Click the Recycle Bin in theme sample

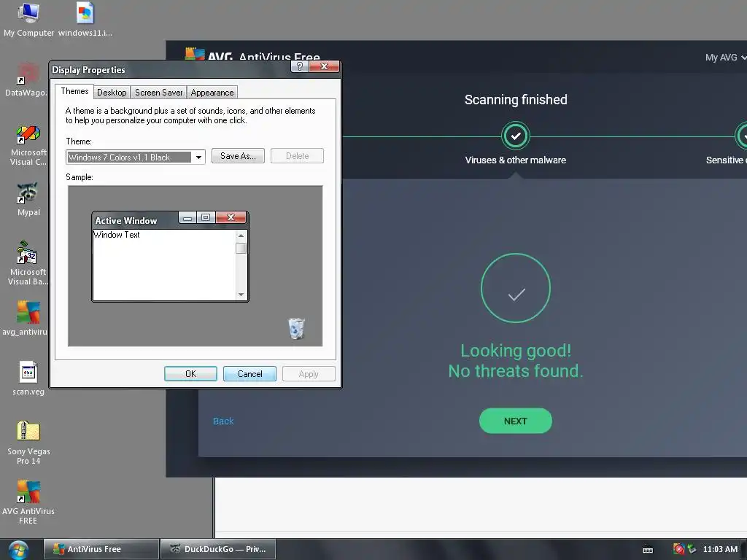[x=296, y=329]
